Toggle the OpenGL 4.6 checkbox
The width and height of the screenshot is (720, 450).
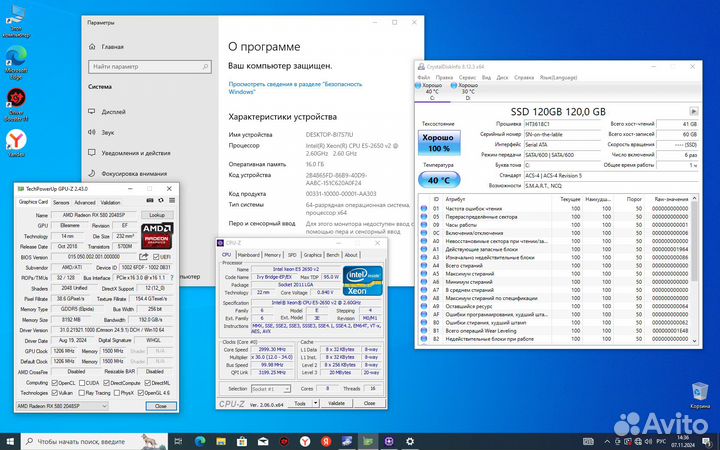coord(141,393)
